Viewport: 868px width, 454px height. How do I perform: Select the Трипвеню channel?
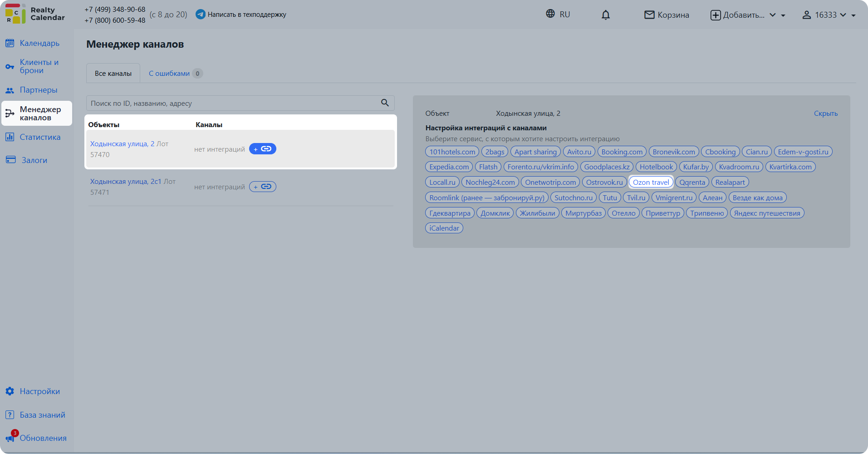click(707, 213)
